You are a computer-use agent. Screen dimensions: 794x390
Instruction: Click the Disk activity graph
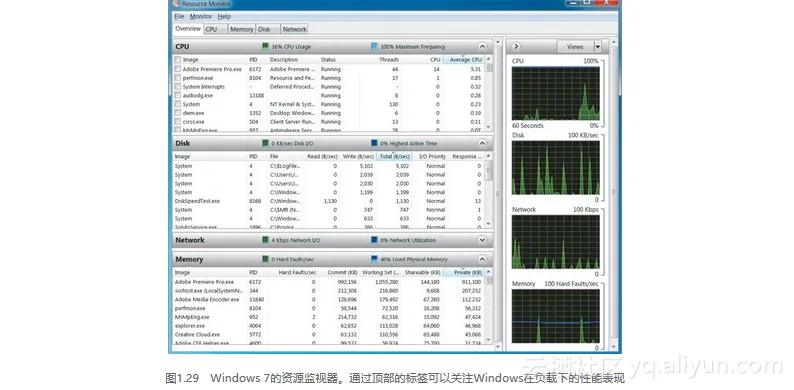tap(555, 168)
